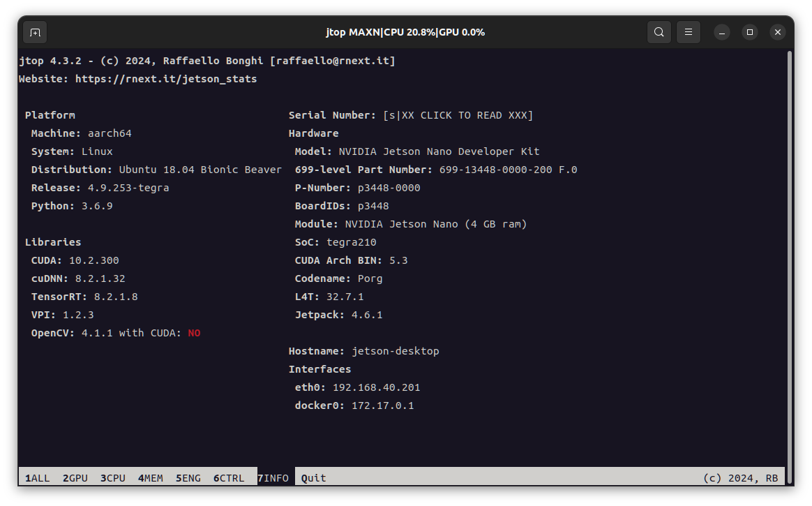Click the TensorRT version 8.2.1.8

(x=116, y=297)
